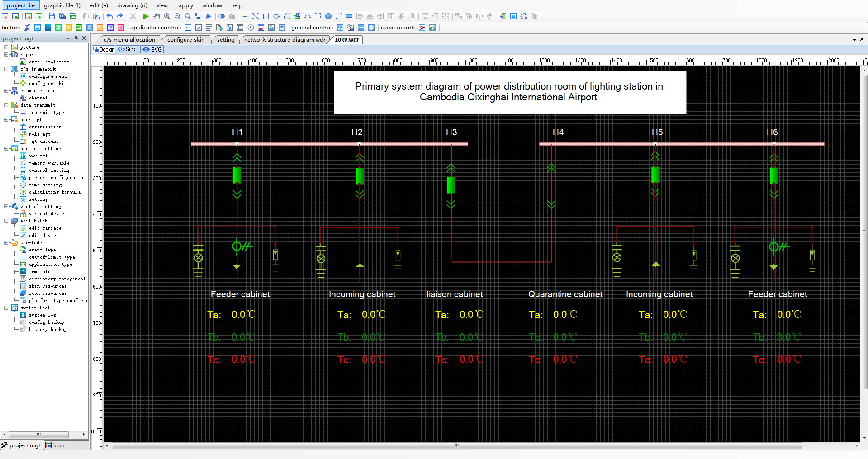The width and height of the screenshot is (868, 459).
Task: Click the save all icon
Action: pos(62,16)
